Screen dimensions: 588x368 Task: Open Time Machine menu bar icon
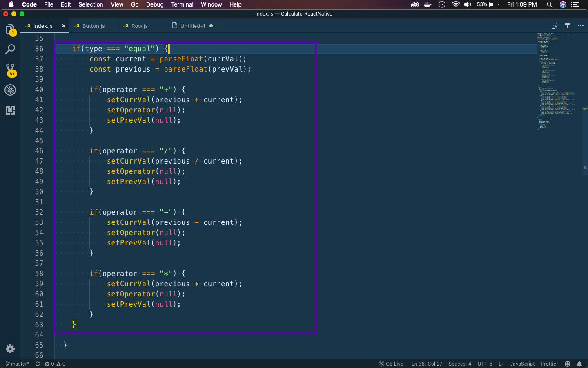coord(441,4)
